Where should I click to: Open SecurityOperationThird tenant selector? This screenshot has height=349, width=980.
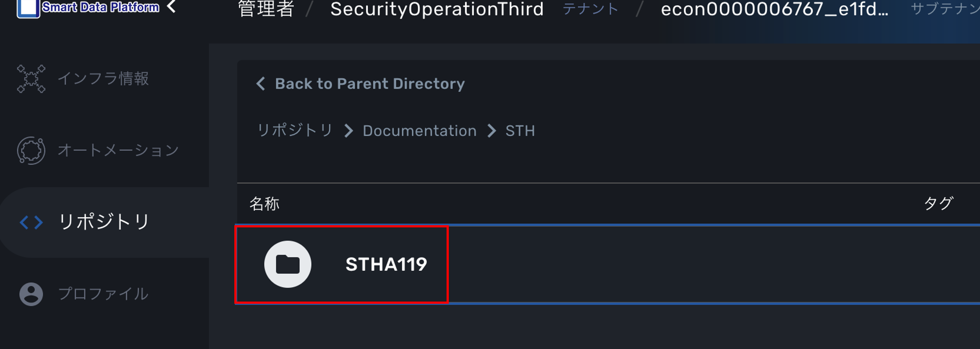pos(437,9)
